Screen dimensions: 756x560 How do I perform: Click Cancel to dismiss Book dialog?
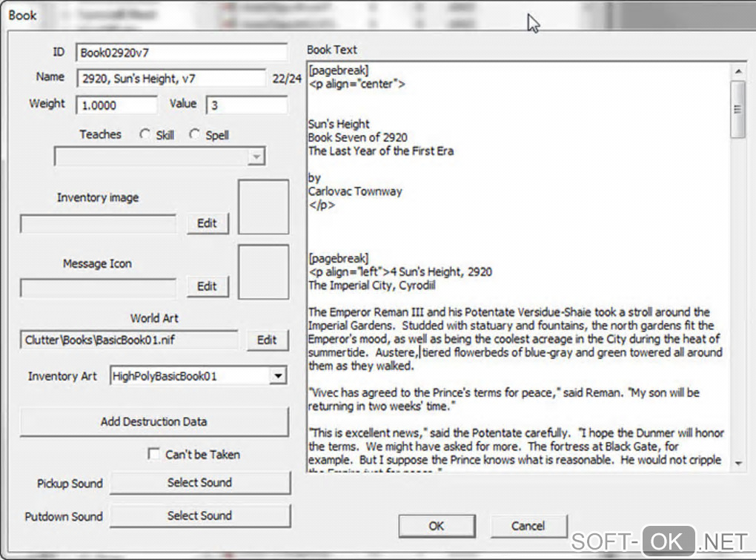click(528, 526)
